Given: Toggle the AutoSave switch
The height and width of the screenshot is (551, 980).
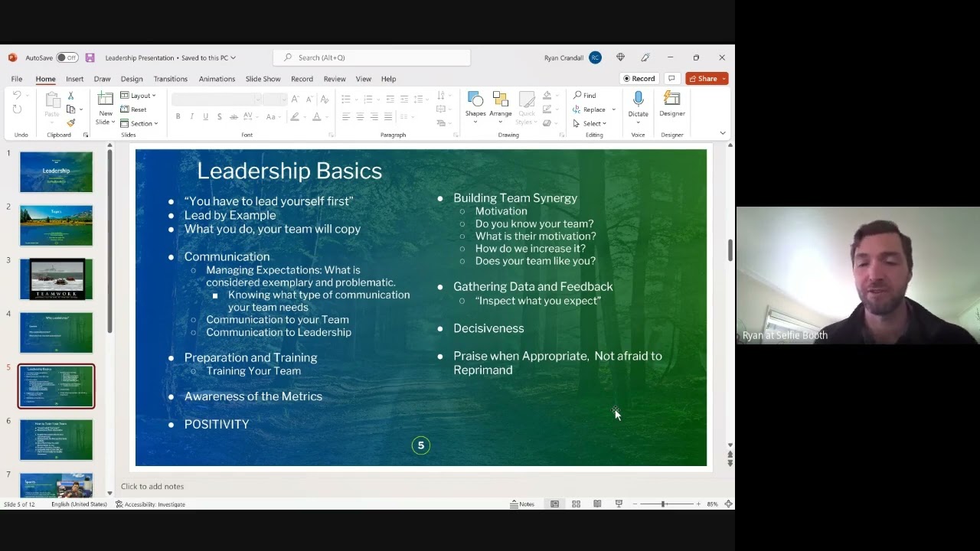Looking at the screenshot, I should coord(67,57).
